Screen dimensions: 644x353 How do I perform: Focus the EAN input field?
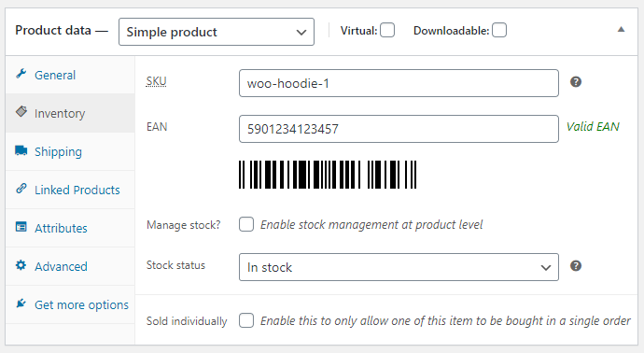click(399, 129)
